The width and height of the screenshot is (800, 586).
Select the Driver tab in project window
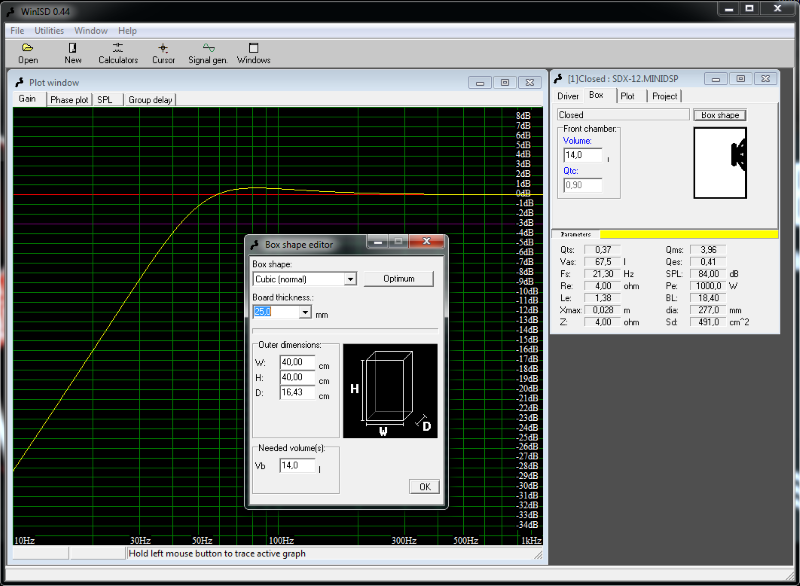click(568, 96)
